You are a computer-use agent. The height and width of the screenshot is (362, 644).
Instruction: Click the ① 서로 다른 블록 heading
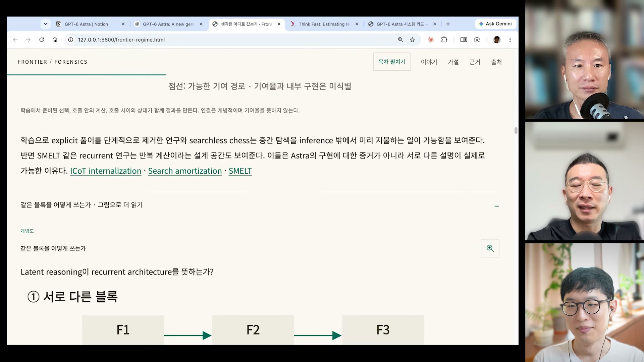tap(72, 297)
